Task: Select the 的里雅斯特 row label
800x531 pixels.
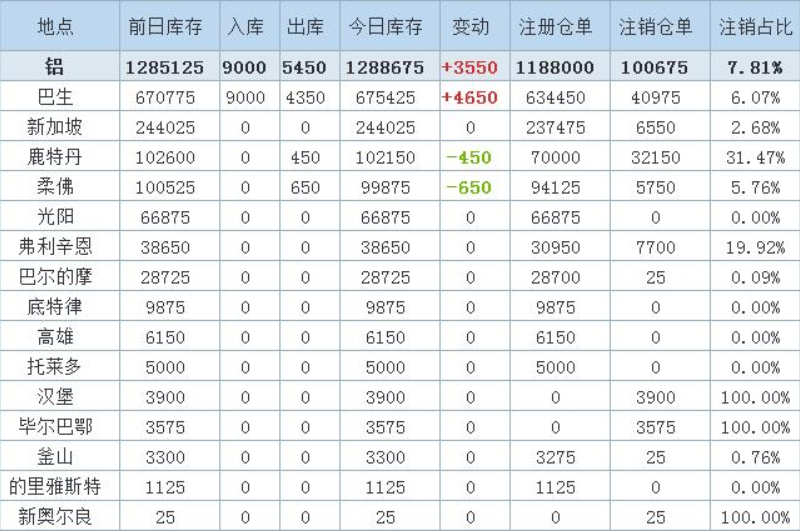Action: tap(56, 487)
